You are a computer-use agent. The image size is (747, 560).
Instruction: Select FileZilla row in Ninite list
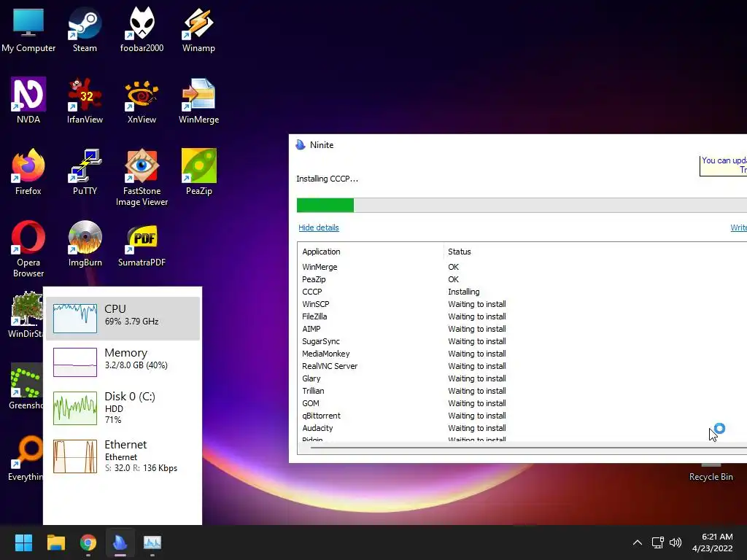click(522, 316)
